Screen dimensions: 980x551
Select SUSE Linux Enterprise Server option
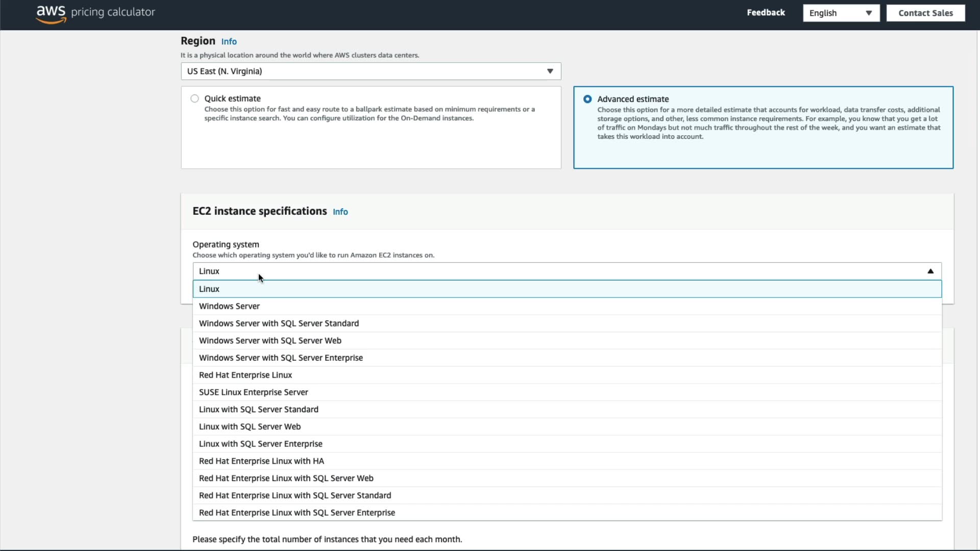(253, 393)
